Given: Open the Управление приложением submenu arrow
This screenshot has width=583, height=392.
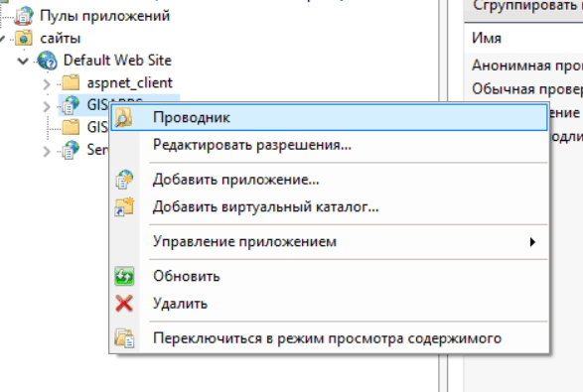Looking at the screenshot, I should tap(532, 242).
